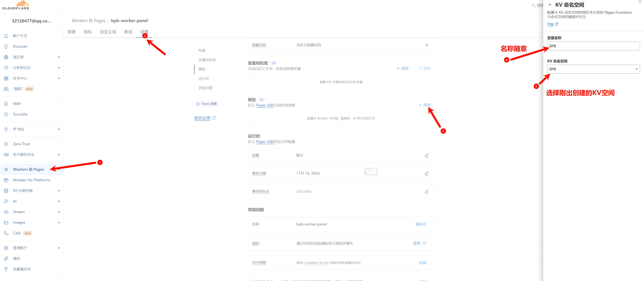Select 构建 in the settings section list

pos(202,50)
